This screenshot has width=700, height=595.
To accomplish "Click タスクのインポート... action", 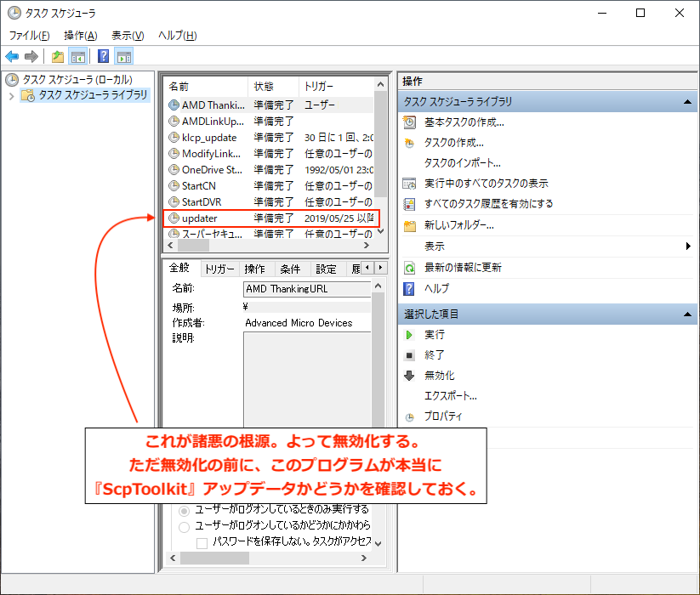I will (463, 163).
